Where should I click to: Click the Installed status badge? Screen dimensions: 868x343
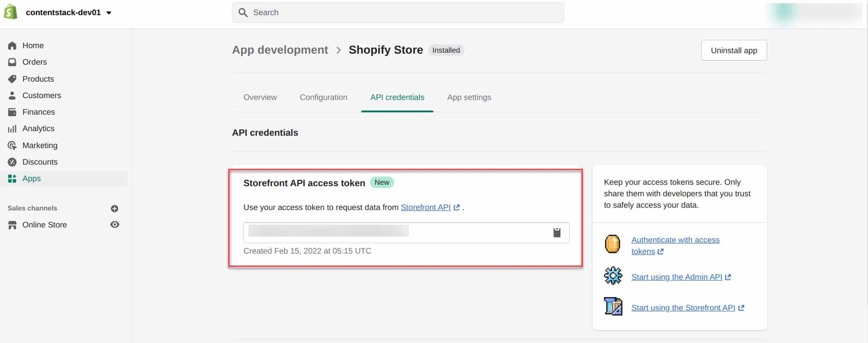point(446,50)
